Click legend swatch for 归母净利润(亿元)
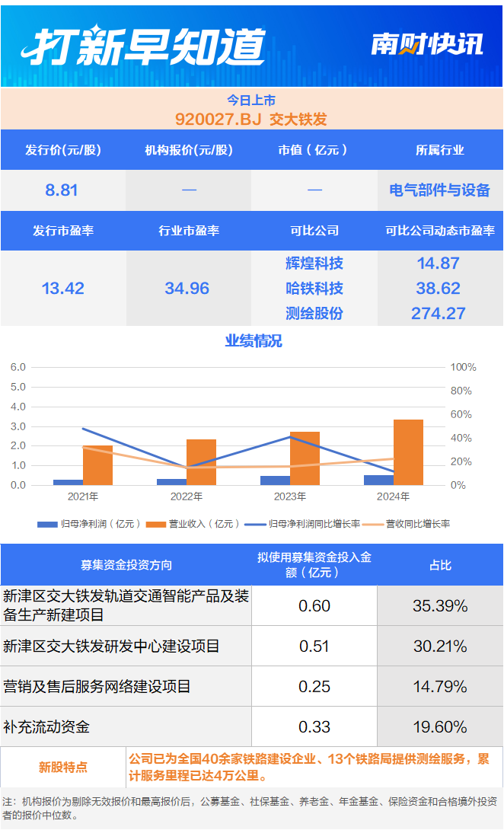The width and height of the screenshot is (504, 830). click(47, 524)
